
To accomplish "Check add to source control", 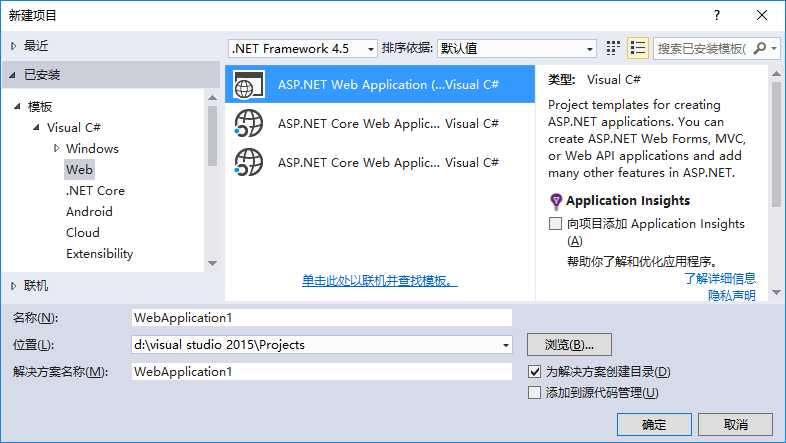I will [534, 393].
